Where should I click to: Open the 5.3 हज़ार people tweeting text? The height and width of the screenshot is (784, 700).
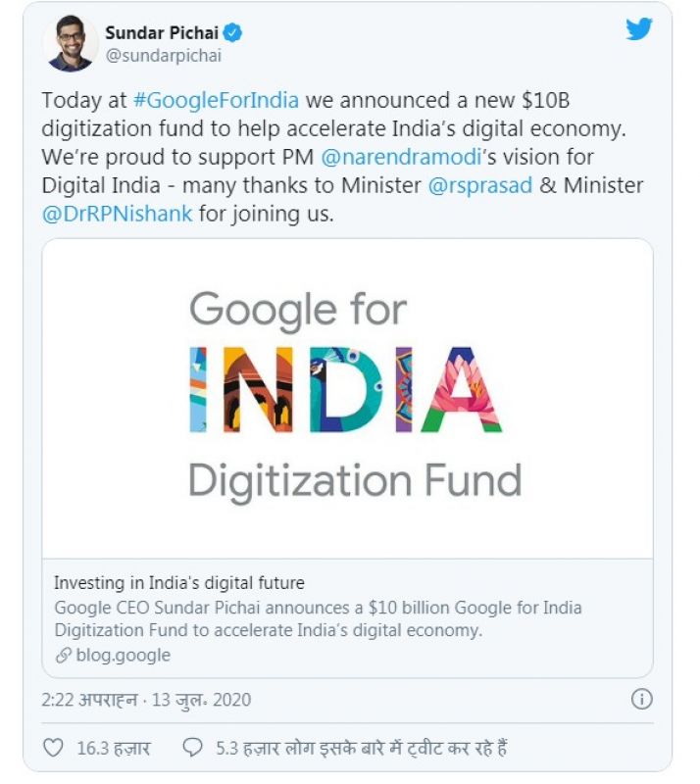click(361, 748)
